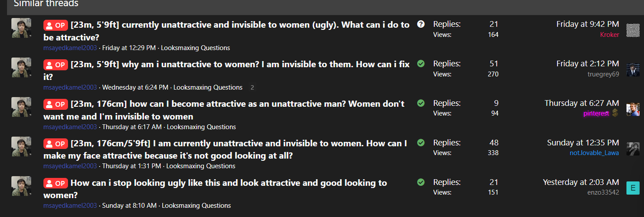Viewport: 644px width, 217px height.
Task: Open Looksmaxing Questions forum link on last thread
Action: point(196,206)
